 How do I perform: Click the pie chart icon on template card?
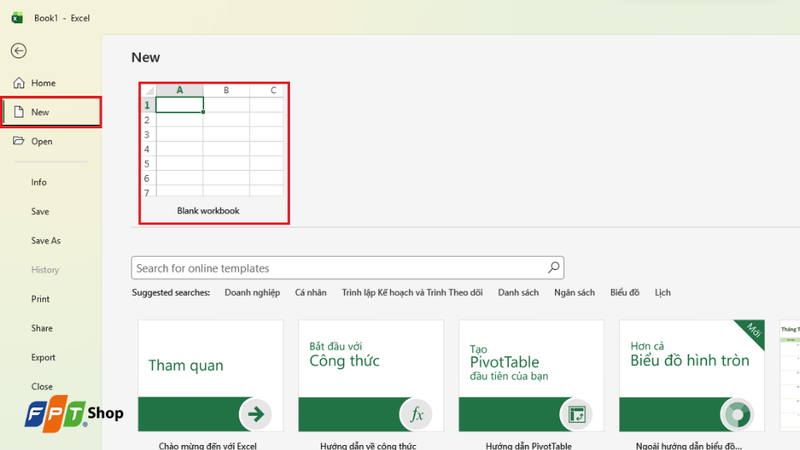click(x=737, y=414)
